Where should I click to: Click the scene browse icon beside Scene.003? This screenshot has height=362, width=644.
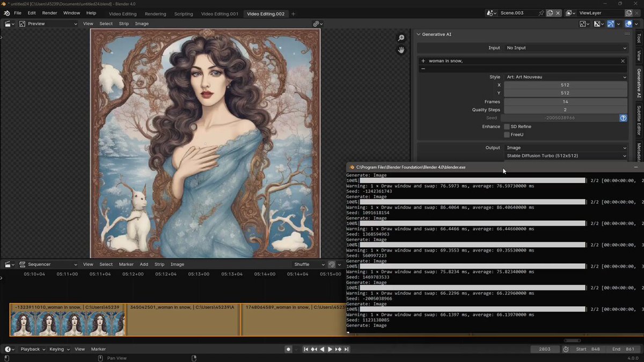[492, 13]
